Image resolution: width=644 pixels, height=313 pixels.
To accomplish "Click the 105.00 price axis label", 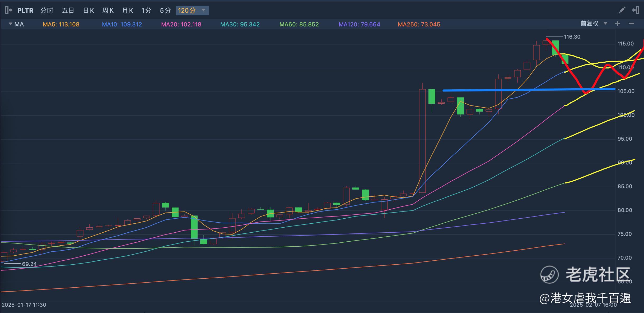I will [626, 91].
